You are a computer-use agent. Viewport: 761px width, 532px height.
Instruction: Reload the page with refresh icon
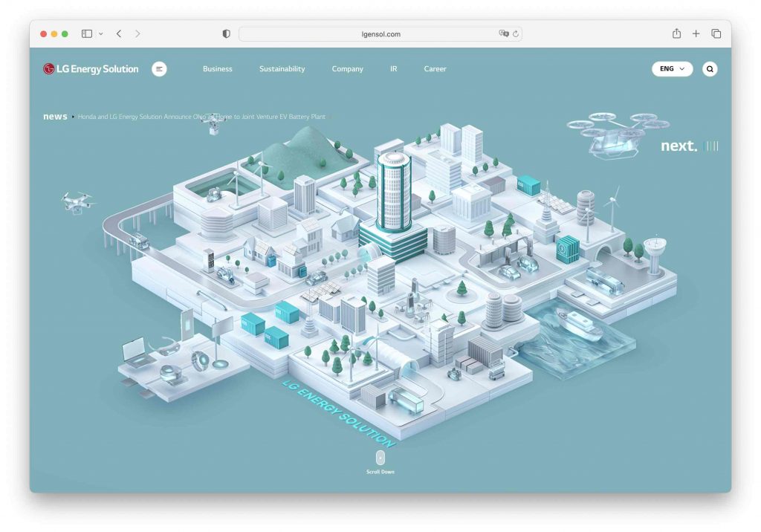516,34
